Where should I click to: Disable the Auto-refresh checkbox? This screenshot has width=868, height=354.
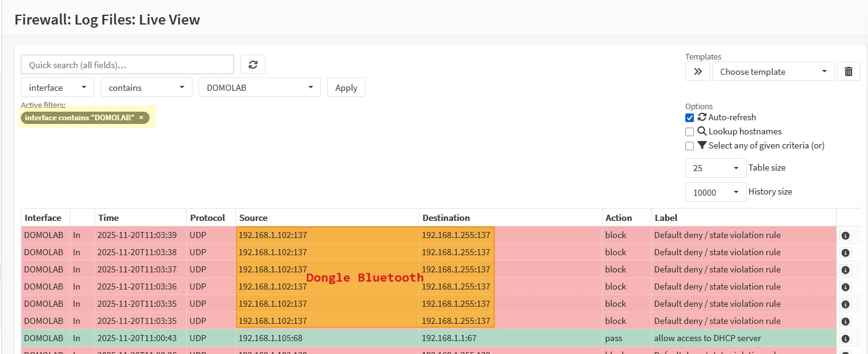(690, 118)
